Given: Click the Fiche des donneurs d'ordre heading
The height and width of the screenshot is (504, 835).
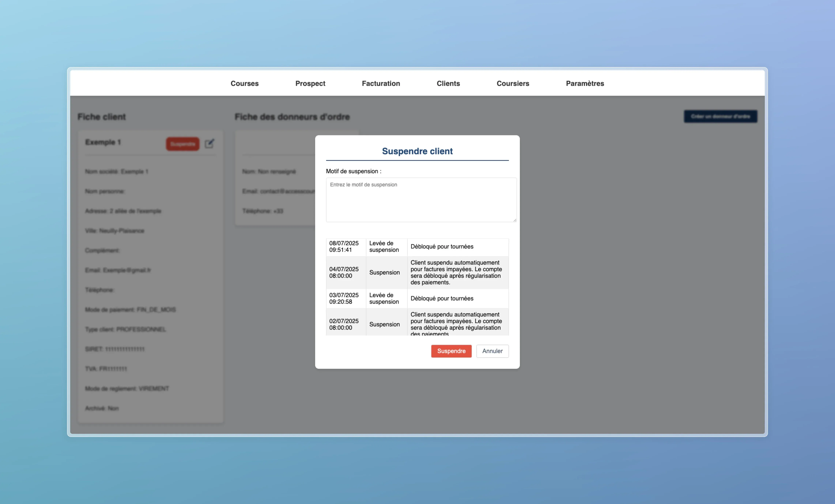Looking at the screenshot, I should (x=292, y=117).
